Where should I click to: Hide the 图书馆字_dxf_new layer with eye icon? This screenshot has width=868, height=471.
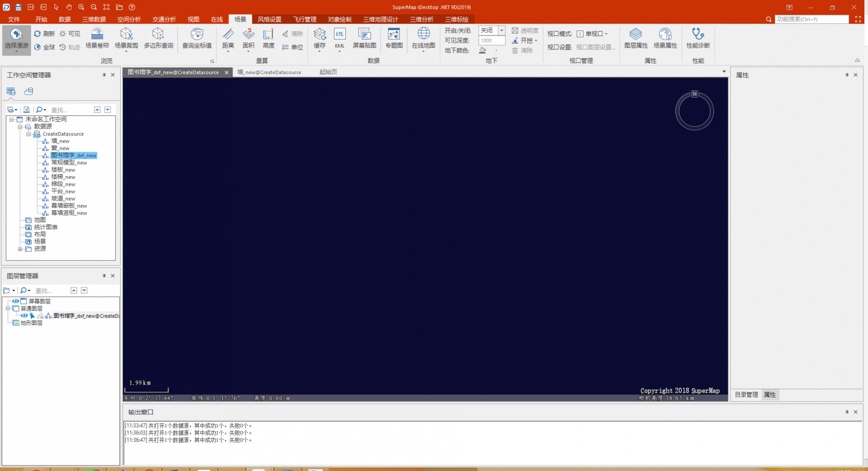pos(24,316)
